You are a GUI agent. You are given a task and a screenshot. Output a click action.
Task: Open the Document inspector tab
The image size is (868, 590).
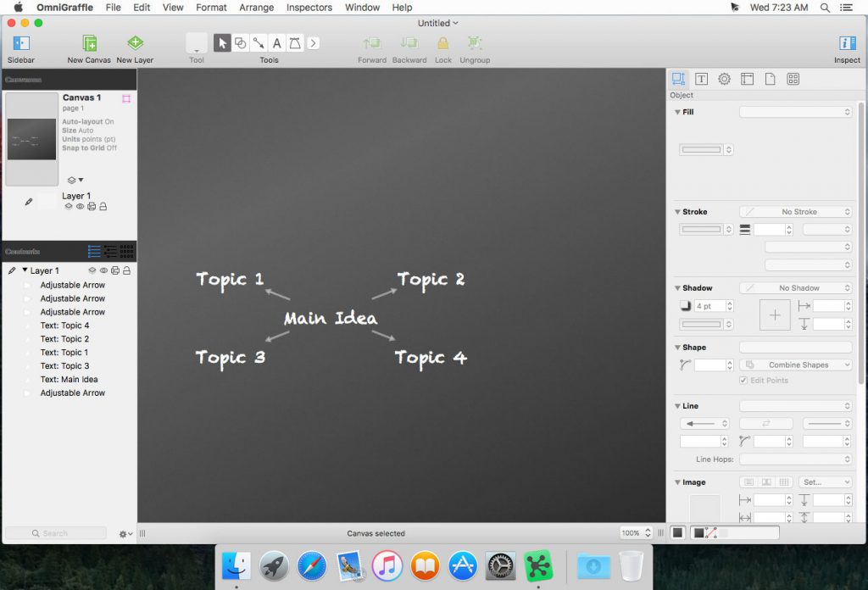coord(770,78)
